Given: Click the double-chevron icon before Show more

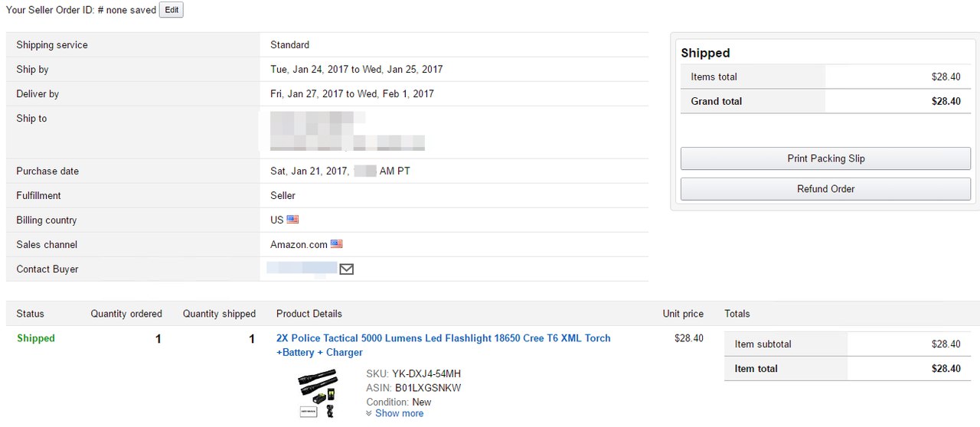Looking at the screenshot, I should [x=369, y=413].
